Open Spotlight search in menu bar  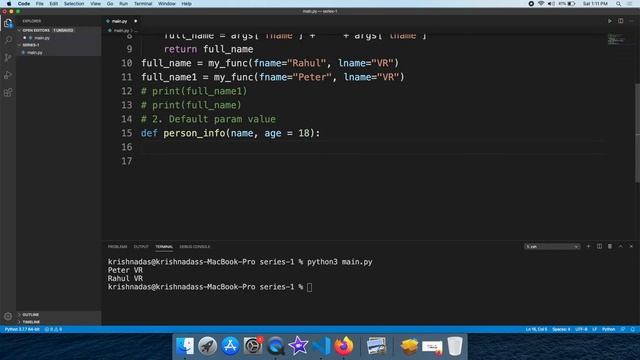point(618,4)
